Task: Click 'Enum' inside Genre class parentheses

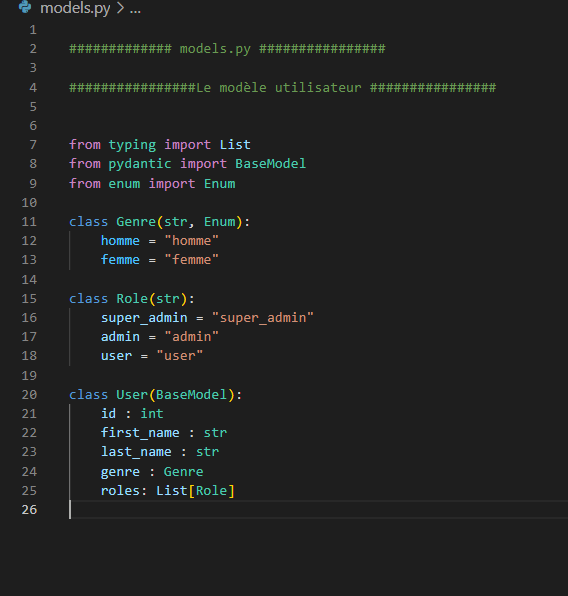Action: [219, 222]
